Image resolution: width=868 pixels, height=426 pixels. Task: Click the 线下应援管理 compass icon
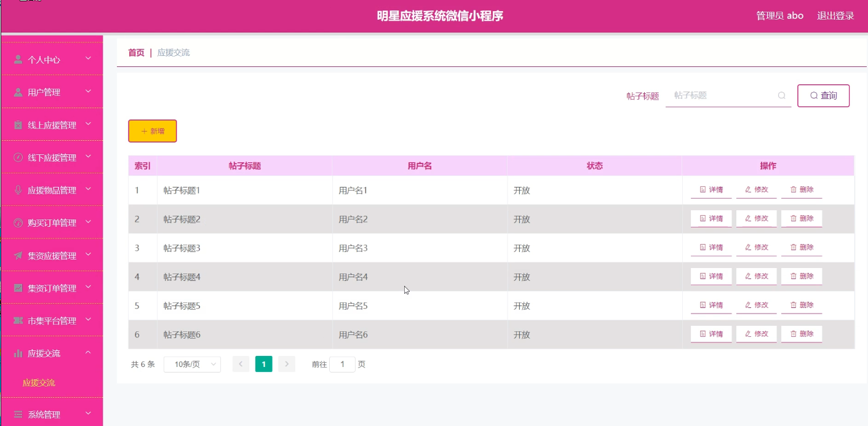pos(18,157)
